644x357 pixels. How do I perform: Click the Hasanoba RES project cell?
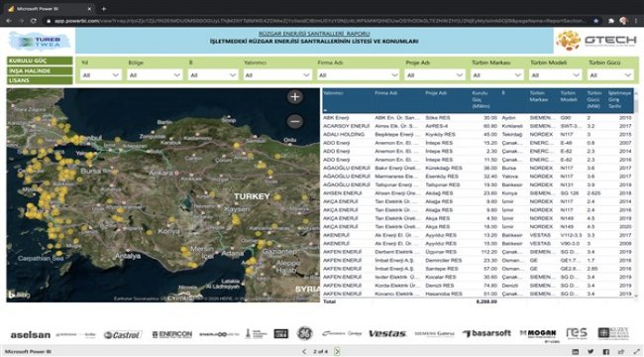click(444, 294)
